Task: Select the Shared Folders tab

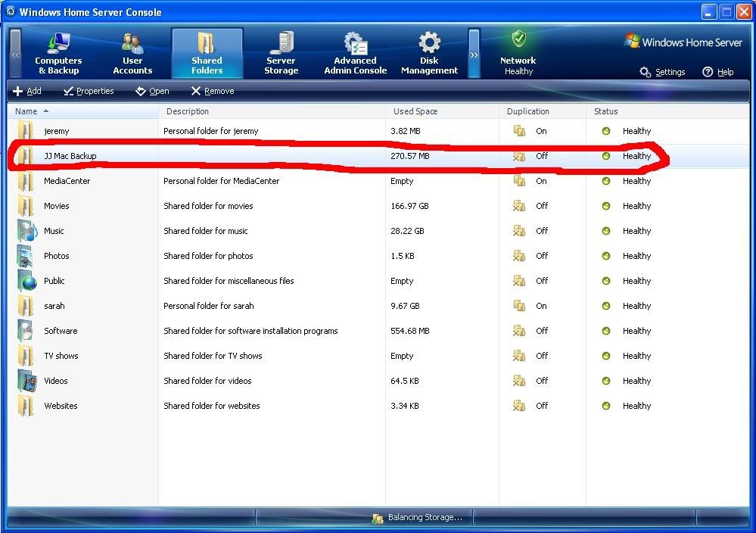Action: point(207,54)
